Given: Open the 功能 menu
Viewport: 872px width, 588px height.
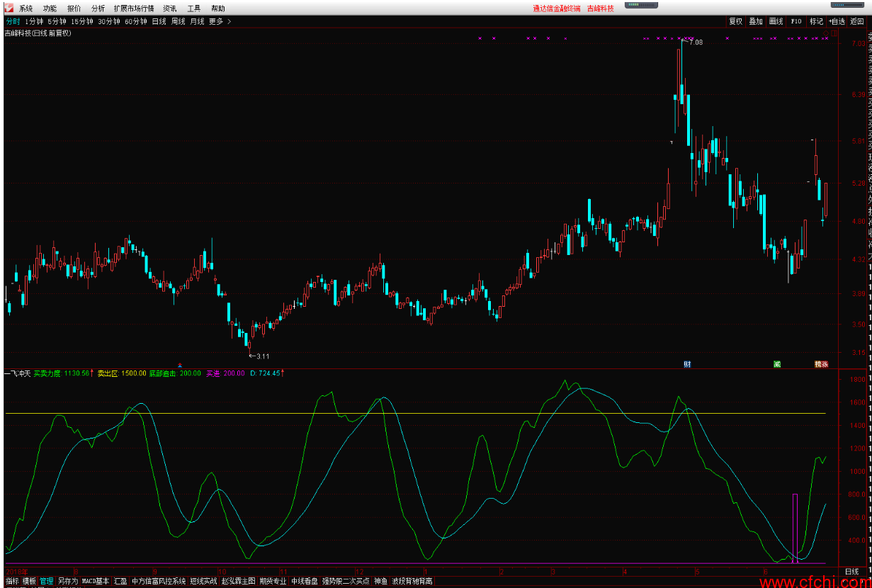Looking at the screenshot, I should tap(50, 9).
